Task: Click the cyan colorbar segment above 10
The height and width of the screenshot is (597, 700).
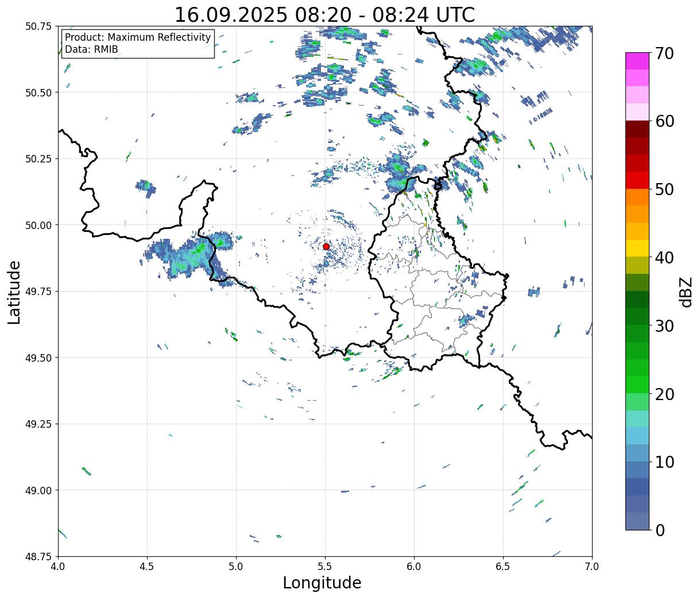Action: [x=637, y=436]
